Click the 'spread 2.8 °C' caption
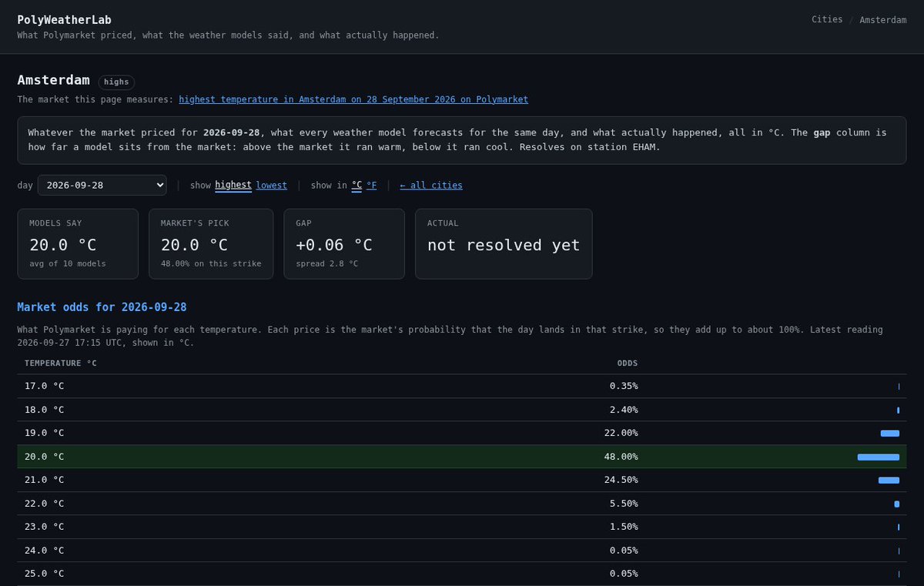This screenshot has height=586, width=924. click(327, 263)
